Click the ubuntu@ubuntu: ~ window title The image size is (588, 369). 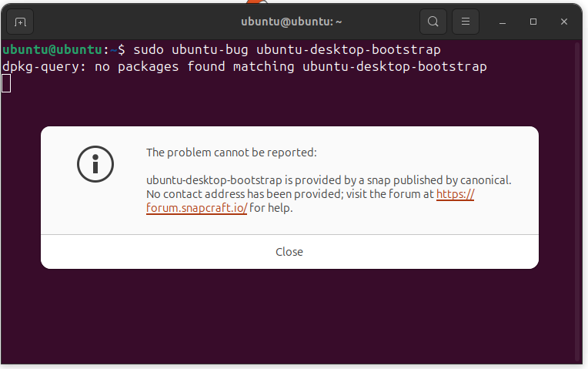pyautogui.click(x=292, y=22)
